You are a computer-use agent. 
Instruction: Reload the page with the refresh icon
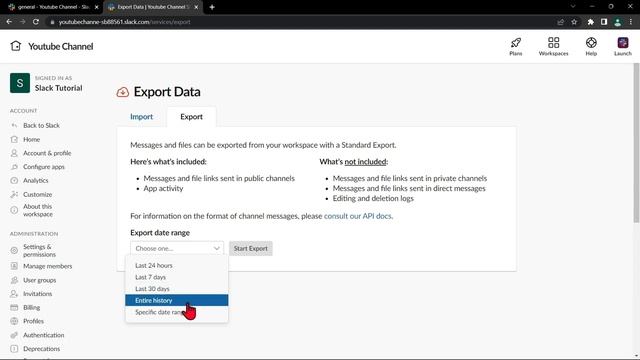point(36,22)
